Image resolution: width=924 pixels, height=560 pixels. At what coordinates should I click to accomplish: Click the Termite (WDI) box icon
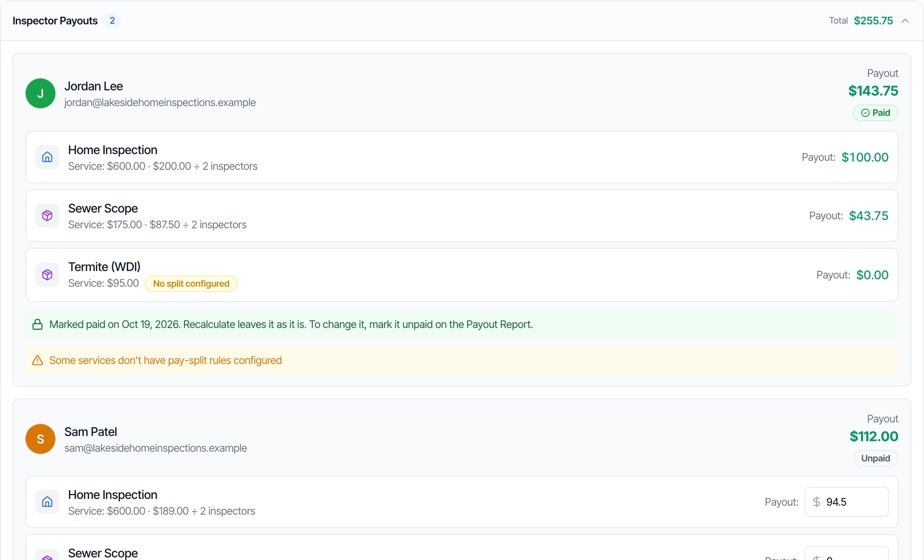(x=47, y=275)
